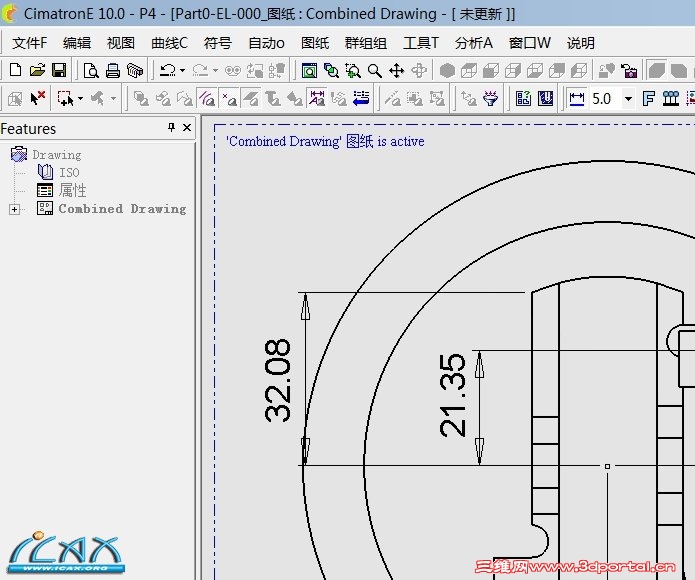This screenshot has height=580, width=695.
Task: Open the 说明 help menu
Action: pyautogui.click(x=581, y=43)
